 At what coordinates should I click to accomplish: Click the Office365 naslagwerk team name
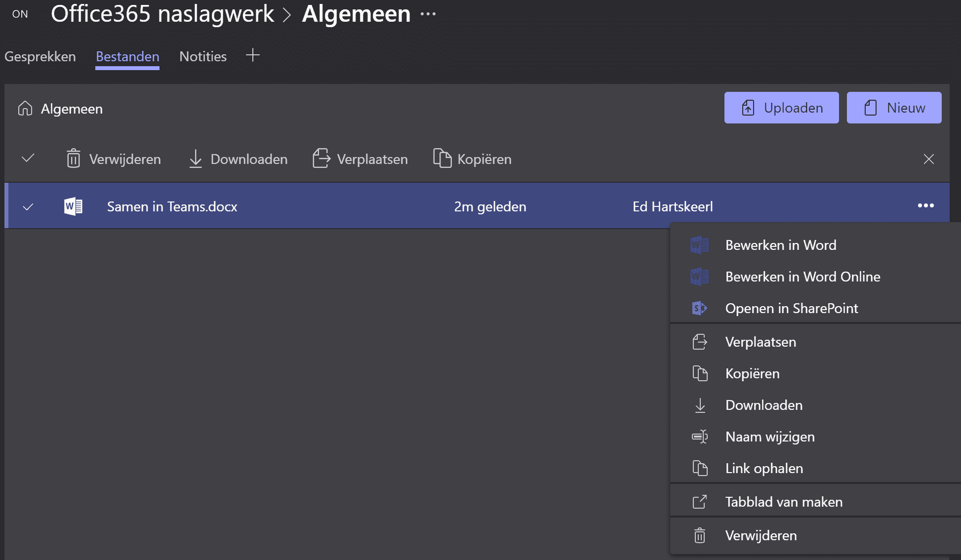pos(162,14)
